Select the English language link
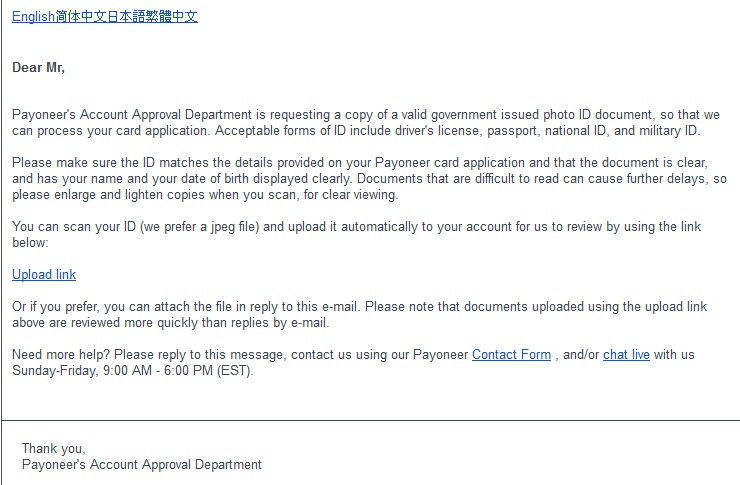 (x=34, y=17)
